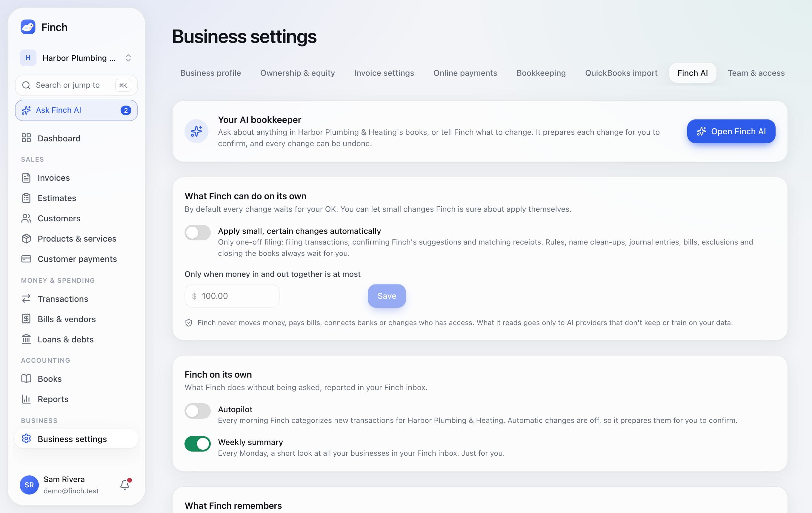Viewport: 812px width, 513px height.
Task: Click the sparkle icon beside Ask Finch AI
Action: pos(26,110)
